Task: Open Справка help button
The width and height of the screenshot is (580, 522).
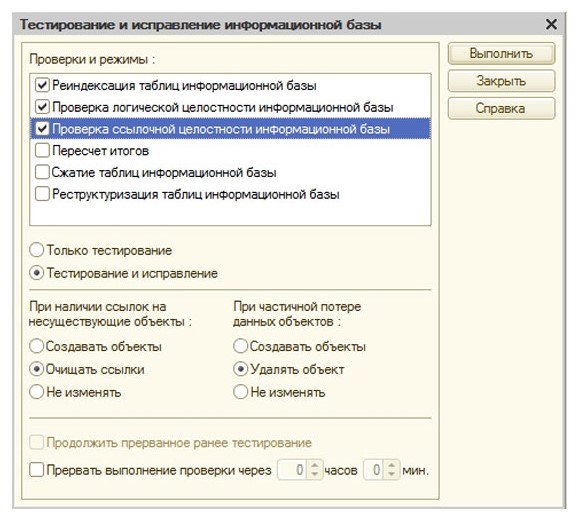Action: [x=501, y=108]
